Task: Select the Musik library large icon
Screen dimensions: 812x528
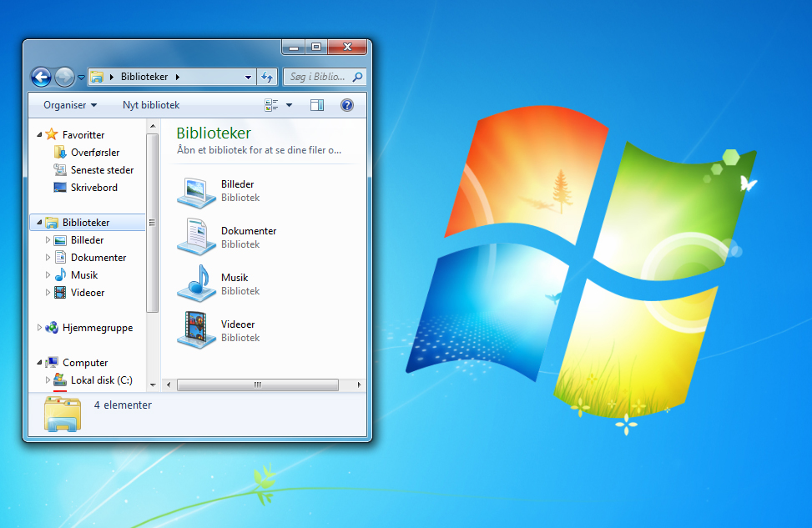Action: (x=196, y=284)
